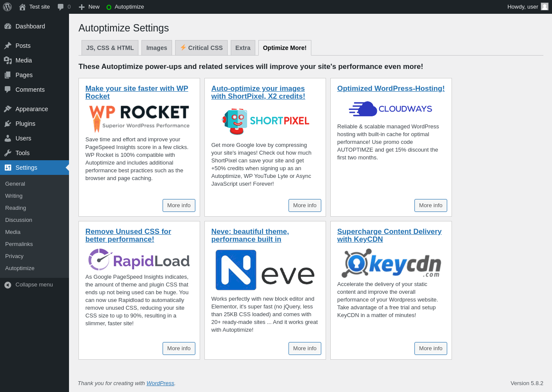552x392 pixels.
Task: Click the Collapse menu arrow icon
Action: (x=8, y=285)
